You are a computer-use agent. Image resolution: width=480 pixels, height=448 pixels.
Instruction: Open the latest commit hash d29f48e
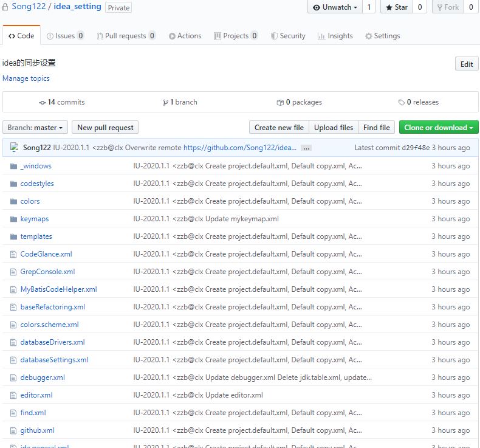coord(416,148)
